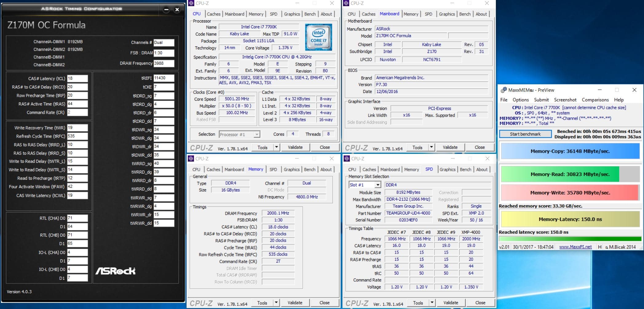Click the Command Rate (CR) field

[77, 112]
